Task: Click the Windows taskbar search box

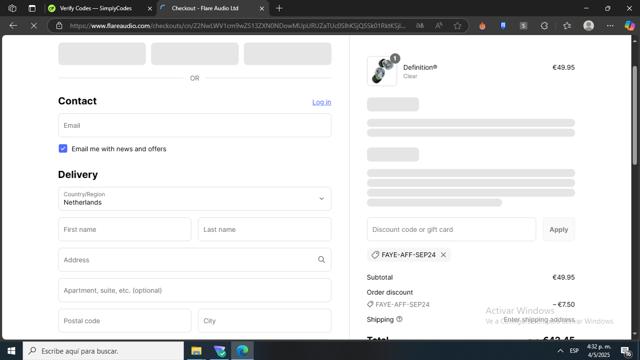Action: pyautogui.click(x=103, y=351)
